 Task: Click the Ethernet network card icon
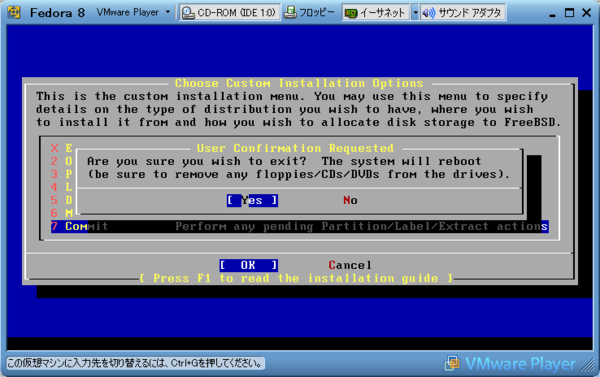coord(351,13)
